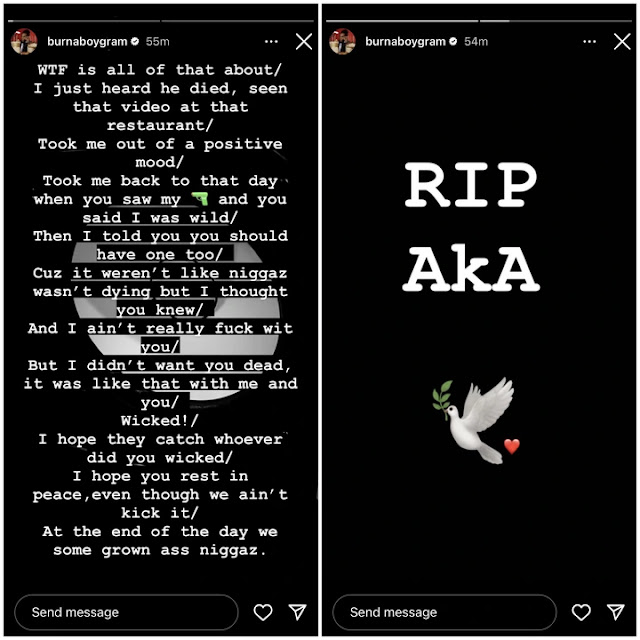Open burnaboygram avatar on left story
Viewport: 640px width, 640px height.
[24, 41]
